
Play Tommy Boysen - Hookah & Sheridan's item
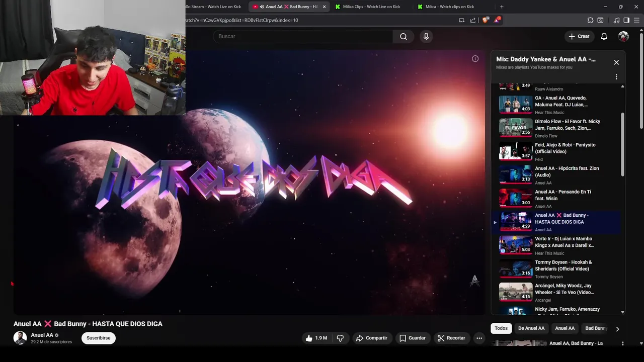point(556,268)
